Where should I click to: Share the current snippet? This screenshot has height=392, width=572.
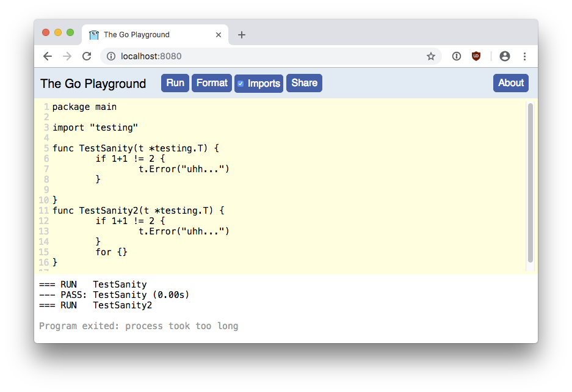click(304, 83)
